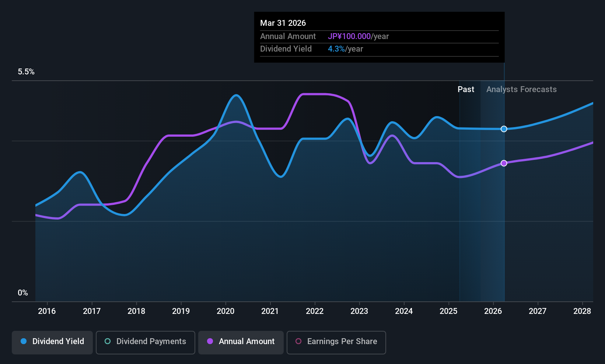Click the Annual Amount tooltip row label
Screen dimensions: 605x364
pyautogui.click(x=288, y=36)
